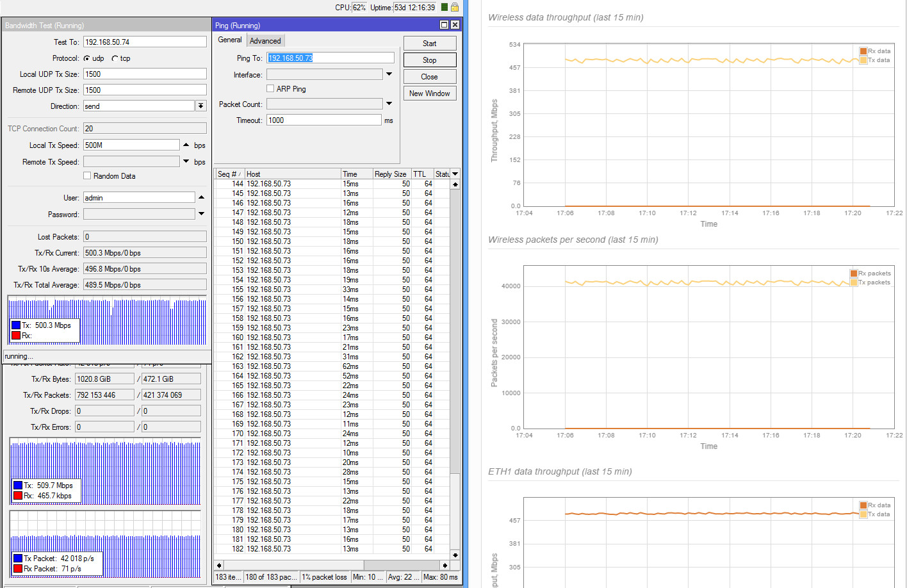
Task: Open the Direction dropdown showing send
Action: (201, 106)
